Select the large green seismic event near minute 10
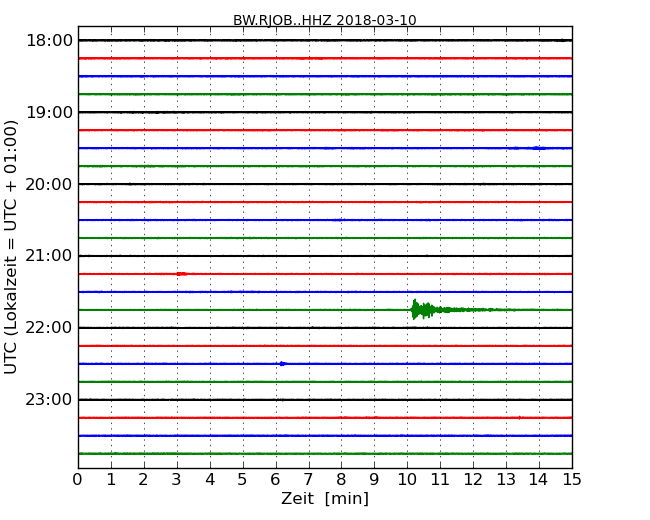Viewport: 650px width, 520px height. click(x=425, y=309)
